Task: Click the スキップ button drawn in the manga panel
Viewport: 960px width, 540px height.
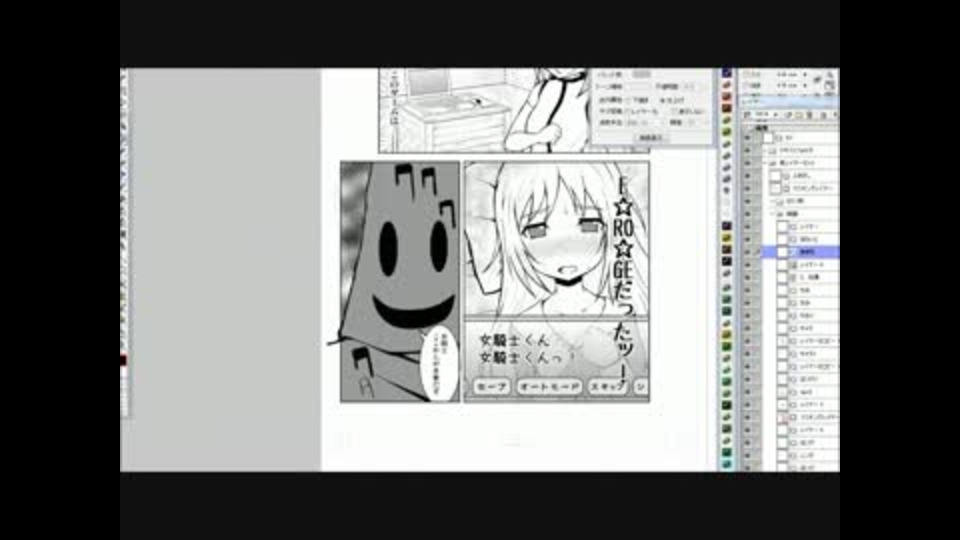Action: tap(608, 387)
